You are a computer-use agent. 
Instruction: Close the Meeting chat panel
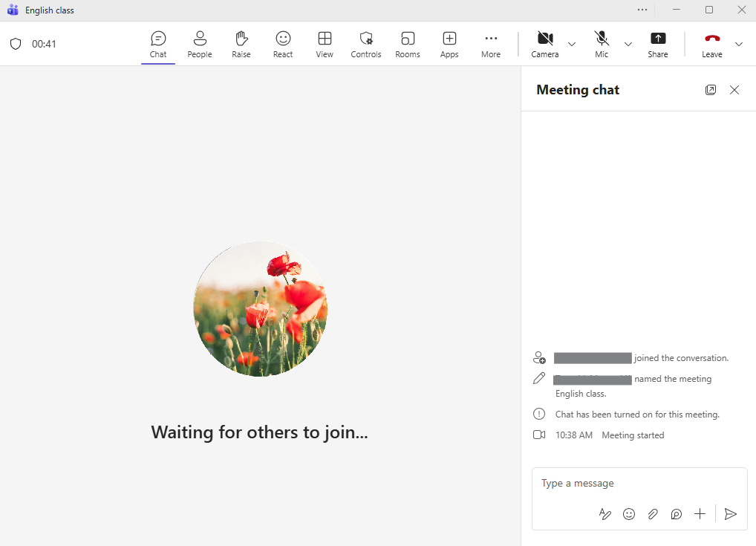point(734,90)
